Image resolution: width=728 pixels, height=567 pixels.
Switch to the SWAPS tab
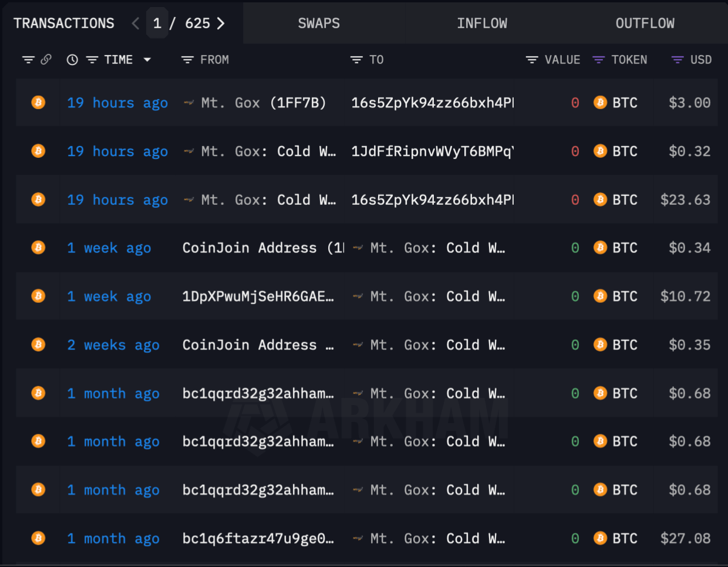pyautogui.click(x=319, y=23)
